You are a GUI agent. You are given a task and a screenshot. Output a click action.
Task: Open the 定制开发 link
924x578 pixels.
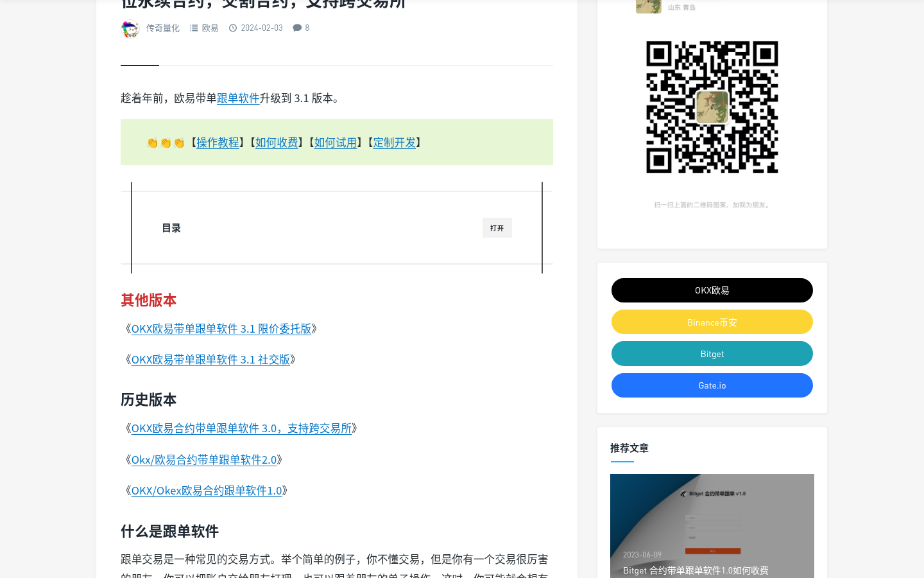395,143
